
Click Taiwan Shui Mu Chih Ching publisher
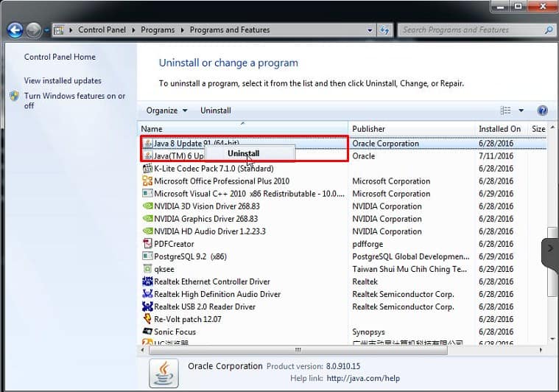pyautogui.click(x=409, y=269)
